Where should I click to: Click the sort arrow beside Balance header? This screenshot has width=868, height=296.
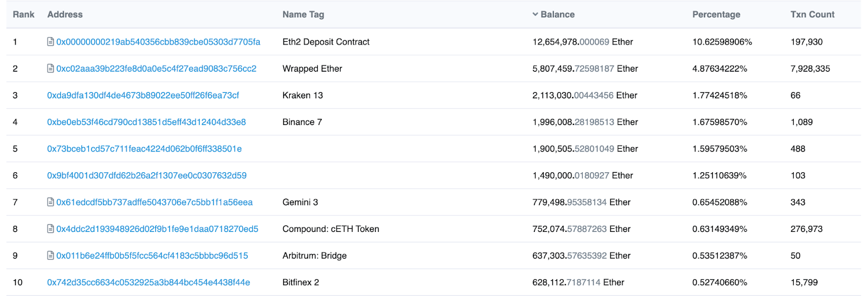[535, 15]
